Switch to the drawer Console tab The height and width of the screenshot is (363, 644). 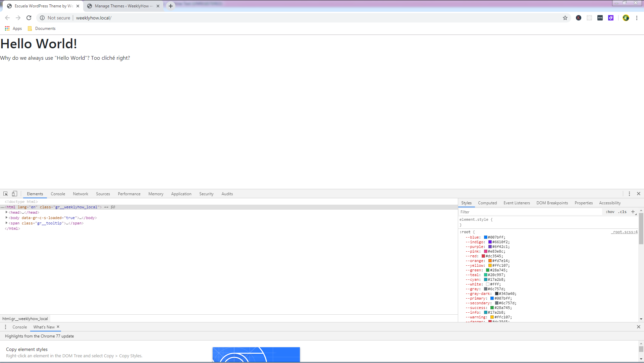pyautogui.click(x=20, y=327)
